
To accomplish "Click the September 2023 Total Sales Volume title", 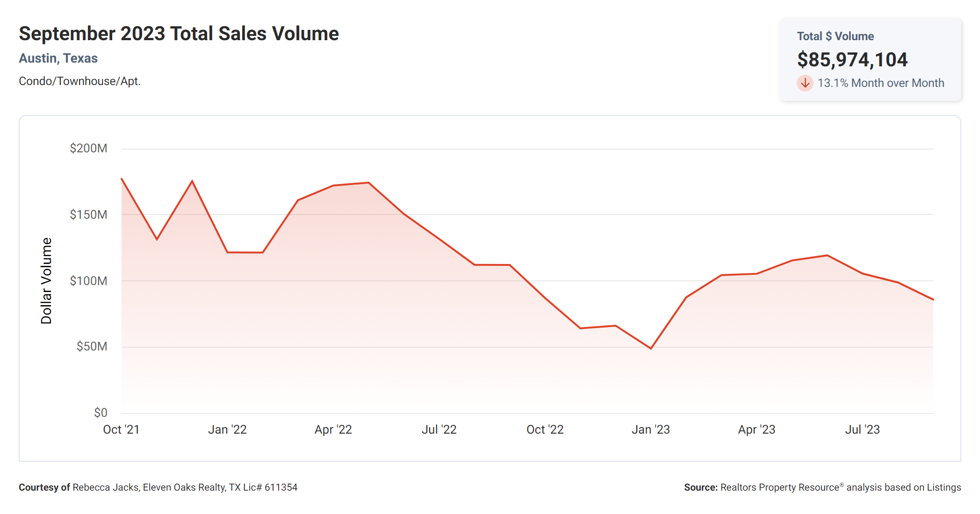I will 179,34.
